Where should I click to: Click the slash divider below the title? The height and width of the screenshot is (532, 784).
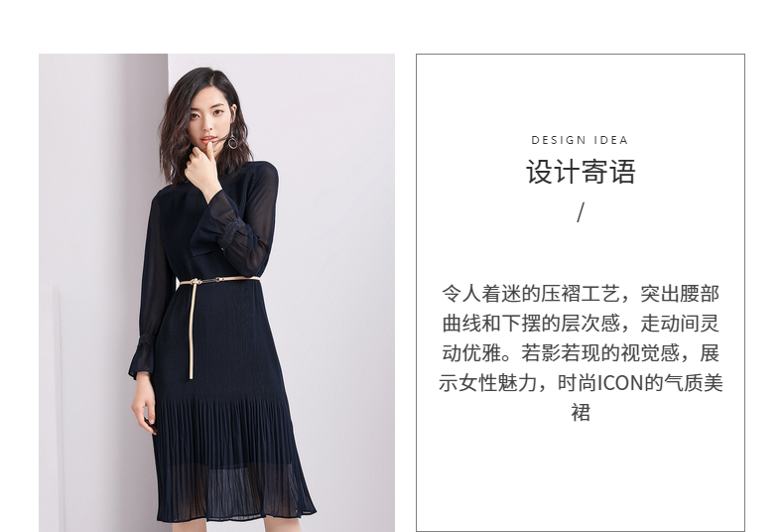(x=580, y=212)
